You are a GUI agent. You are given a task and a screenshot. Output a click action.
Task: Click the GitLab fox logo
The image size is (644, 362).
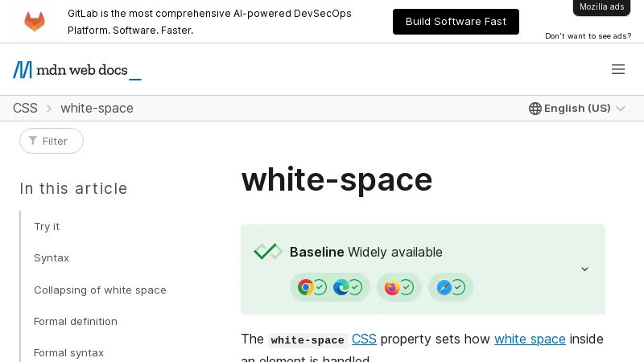coord(35,22)
